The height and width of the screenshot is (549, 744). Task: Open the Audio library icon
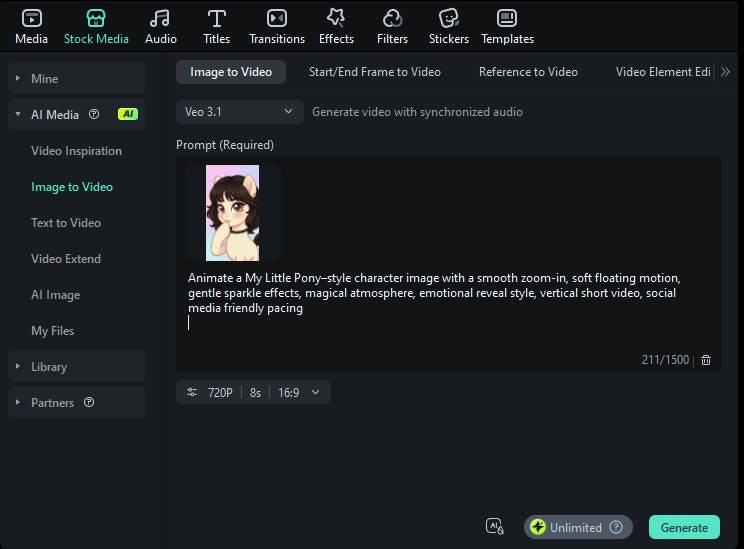click(x=160, y=19)
